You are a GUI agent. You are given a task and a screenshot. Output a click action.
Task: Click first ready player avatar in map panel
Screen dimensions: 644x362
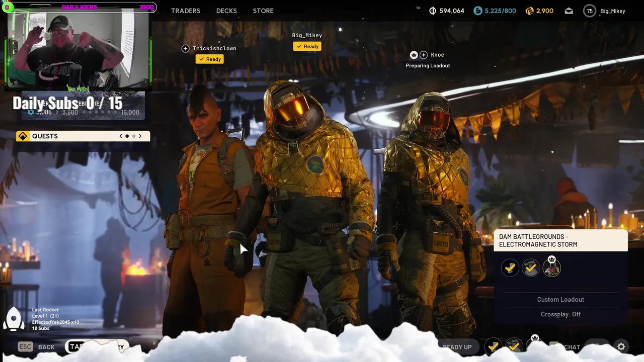click(510, 267)
